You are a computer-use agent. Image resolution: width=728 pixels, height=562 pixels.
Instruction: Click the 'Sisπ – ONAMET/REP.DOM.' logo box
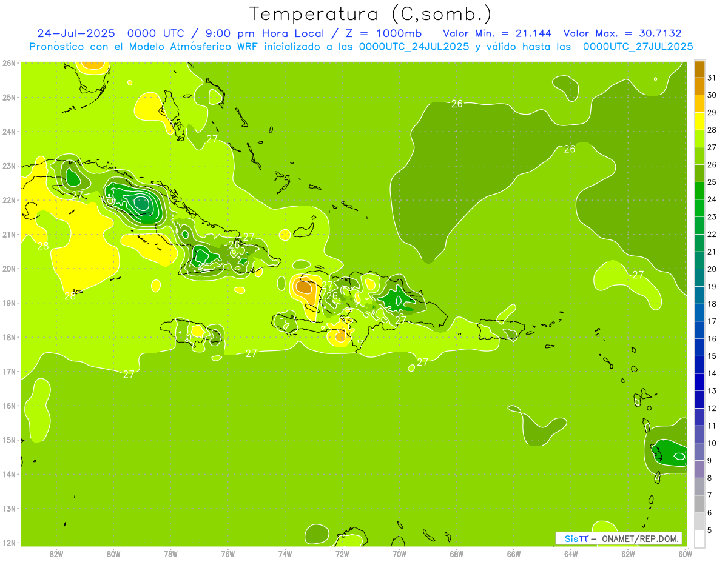pos(619,538)
